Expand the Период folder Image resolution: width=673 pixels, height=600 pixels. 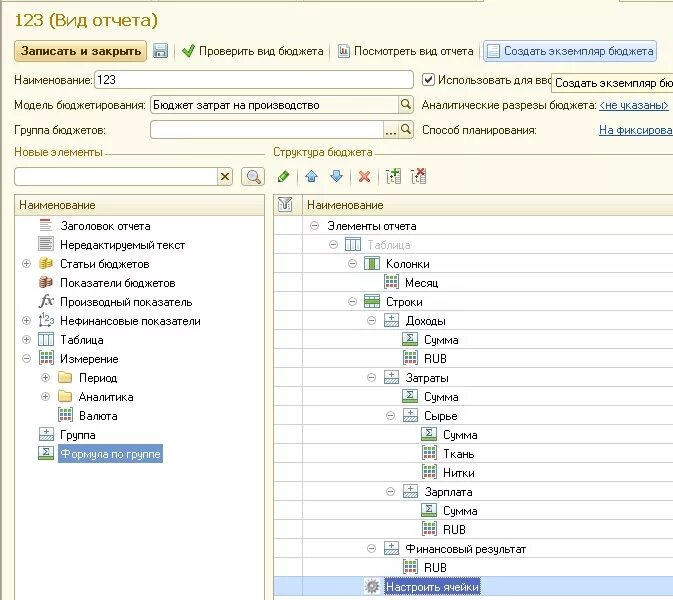pyautogui.click(x=45, y=378)
